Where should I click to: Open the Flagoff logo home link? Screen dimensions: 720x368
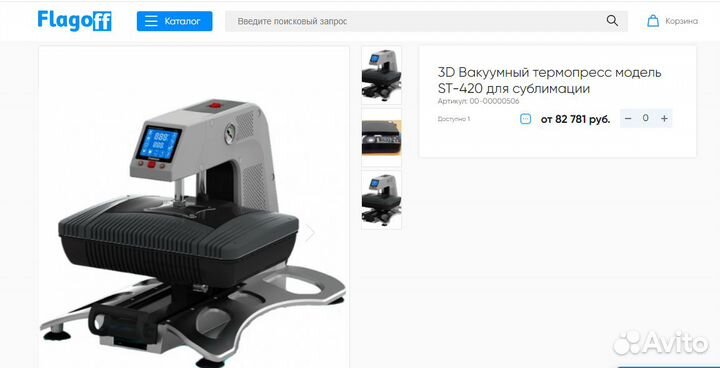coord(74,21)
